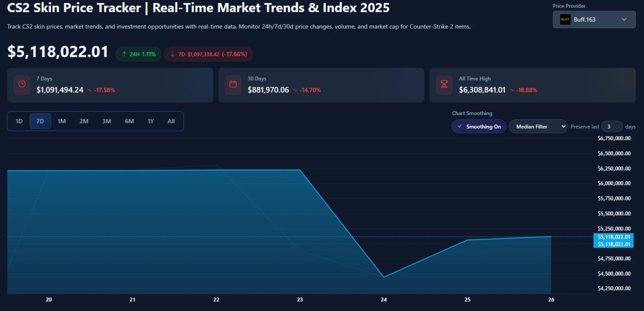Click the downtrend icon beside -17.58%
Screen dimensions: 644x311
89,90
